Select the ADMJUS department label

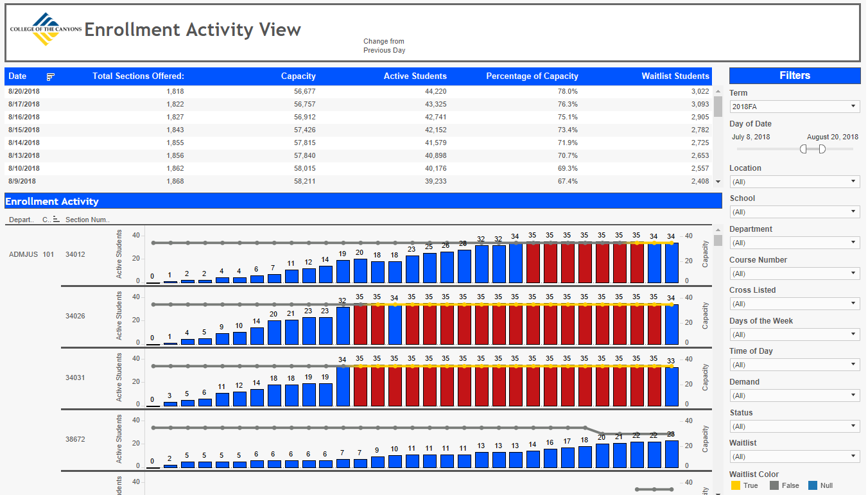(22, 254)
